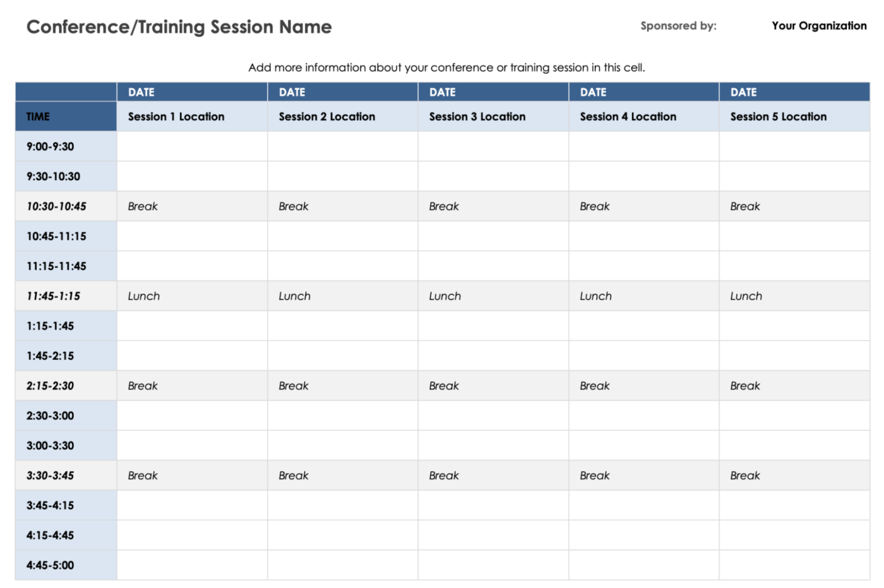Select the 3:30-3:45 Break cell in Session 5 column

point(794,476)
